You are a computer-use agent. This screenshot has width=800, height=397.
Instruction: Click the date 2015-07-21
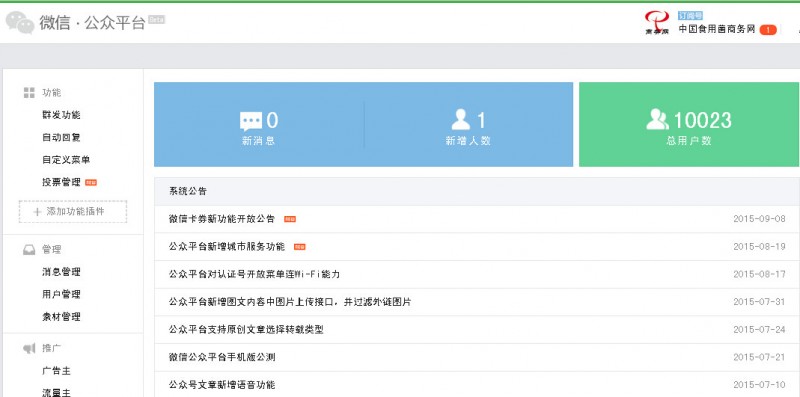tap(759, 357)
